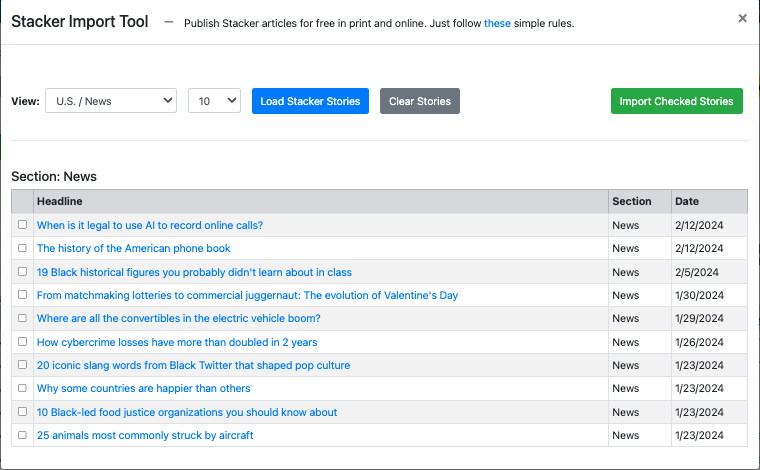Image resolution: width=760 pixels, height=470 pixels.
Task: Open 'The history of the American phone book'
Action: (133, 248)
